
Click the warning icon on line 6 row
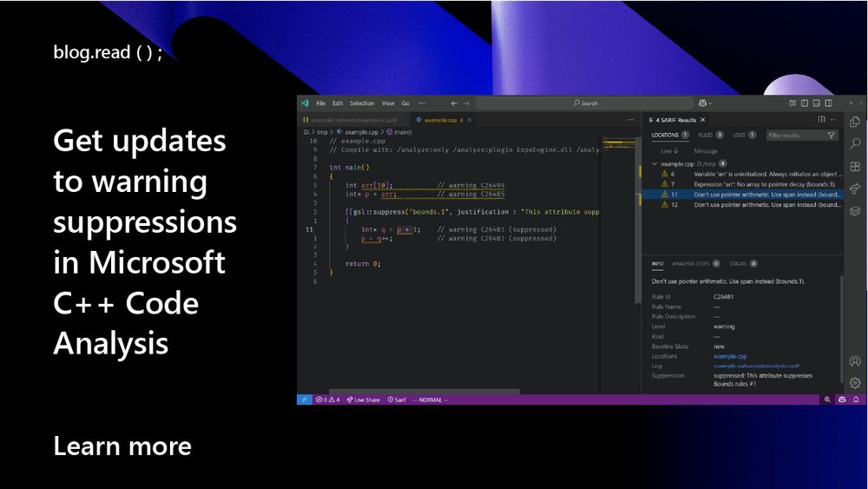tap(665, 174)
